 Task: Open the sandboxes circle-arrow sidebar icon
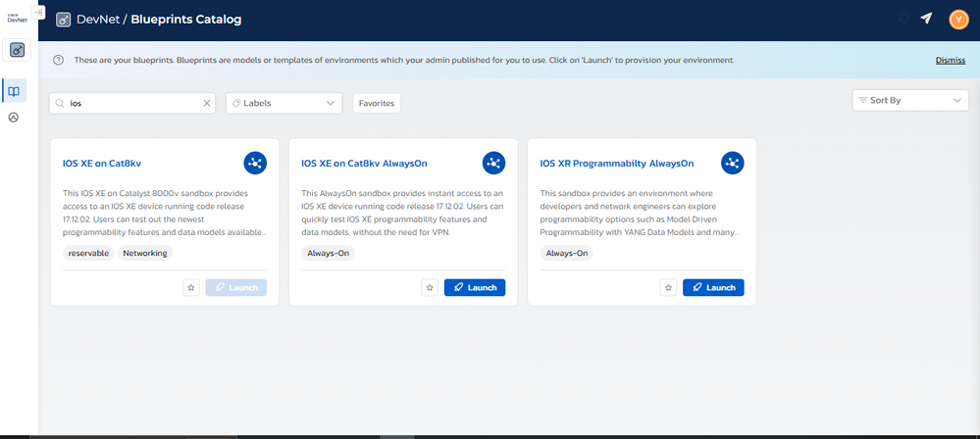(x=13, y=117)
